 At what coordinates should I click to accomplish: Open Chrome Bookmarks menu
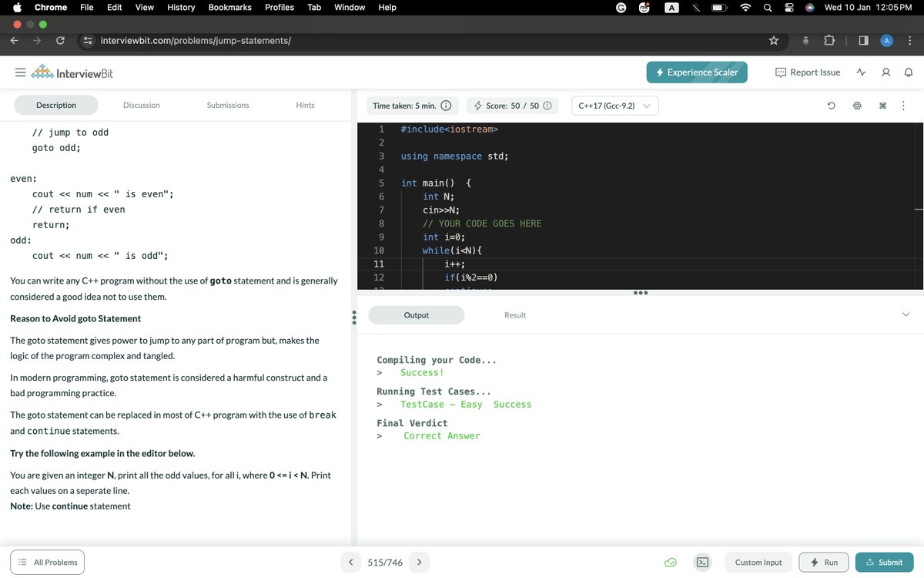click(230, 7)
